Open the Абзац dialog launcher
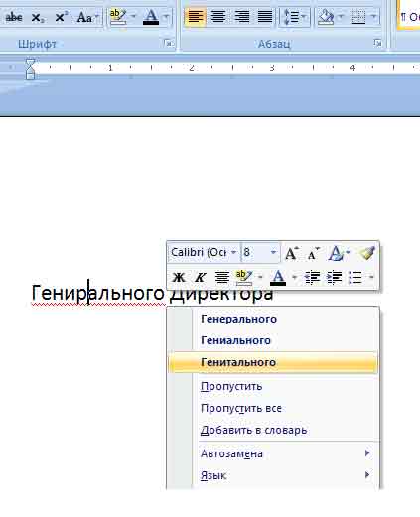The width and height of the screenshot is (420, 517). [377, 43]
